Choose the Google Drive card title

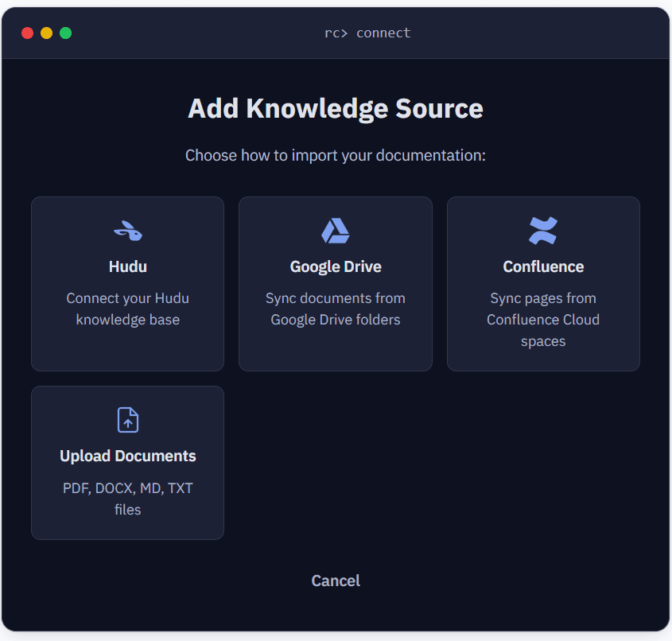pos(336,267)
